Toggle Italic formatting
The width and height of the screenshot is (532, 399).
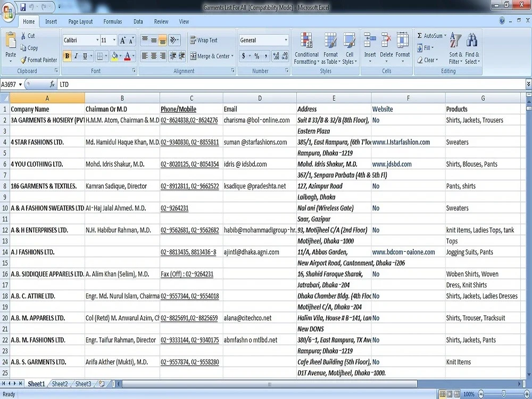[76, 56]
